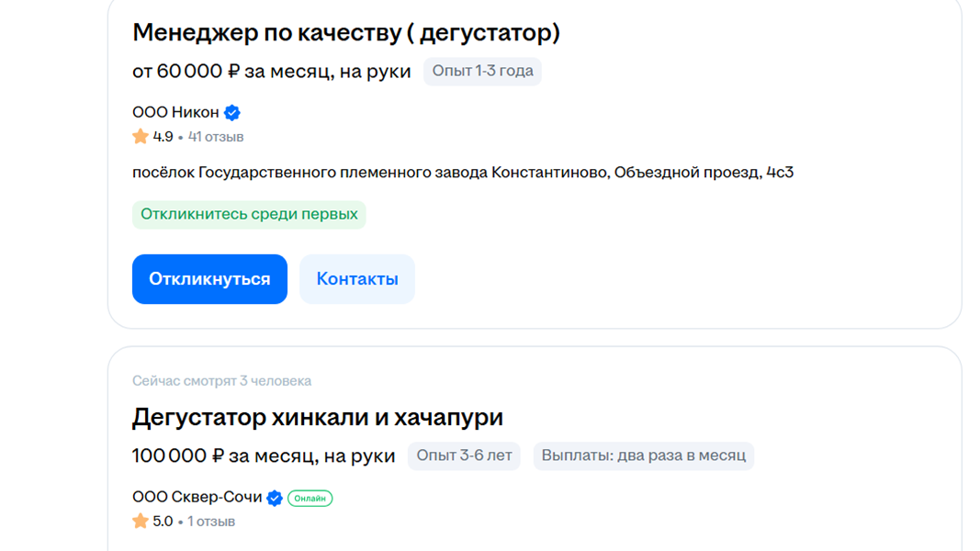View the 41 отзыв reviews link
Image resolution: width=980 pixels, height=551 pixels.
click(x=216, y=137)
